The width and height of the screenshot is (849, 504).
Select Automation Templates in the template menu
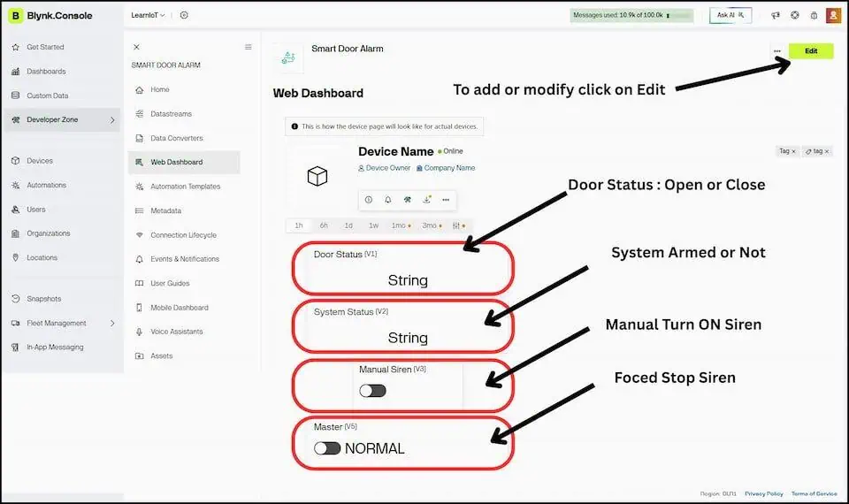click(x=185, y=187)
